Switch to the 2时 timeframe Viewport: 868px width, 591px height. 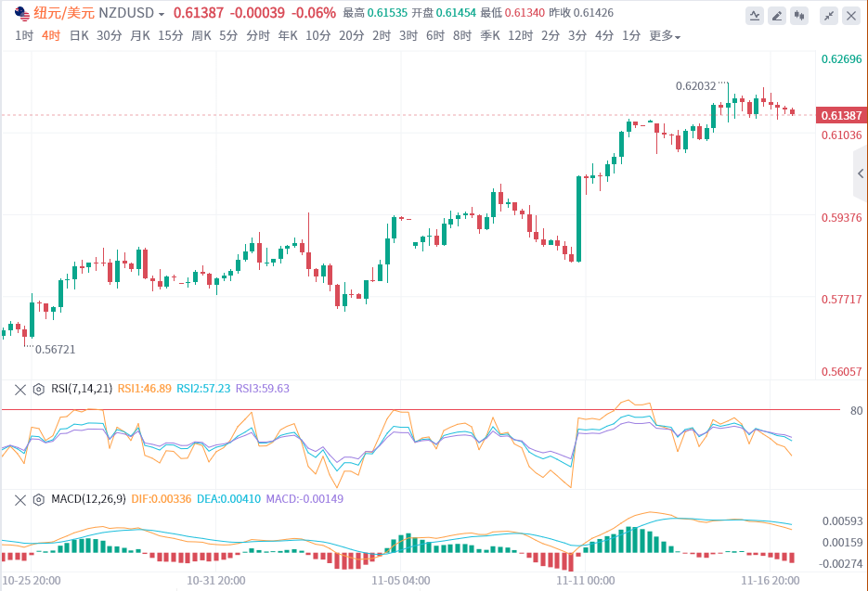tap(382, 36)
